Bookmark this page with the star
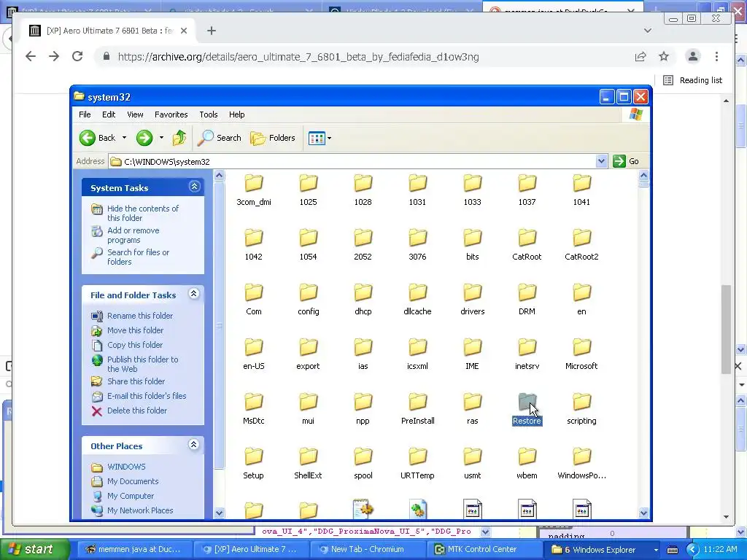Image resolution: width=747 pixels, height=560 pixels. pos(664,57)
